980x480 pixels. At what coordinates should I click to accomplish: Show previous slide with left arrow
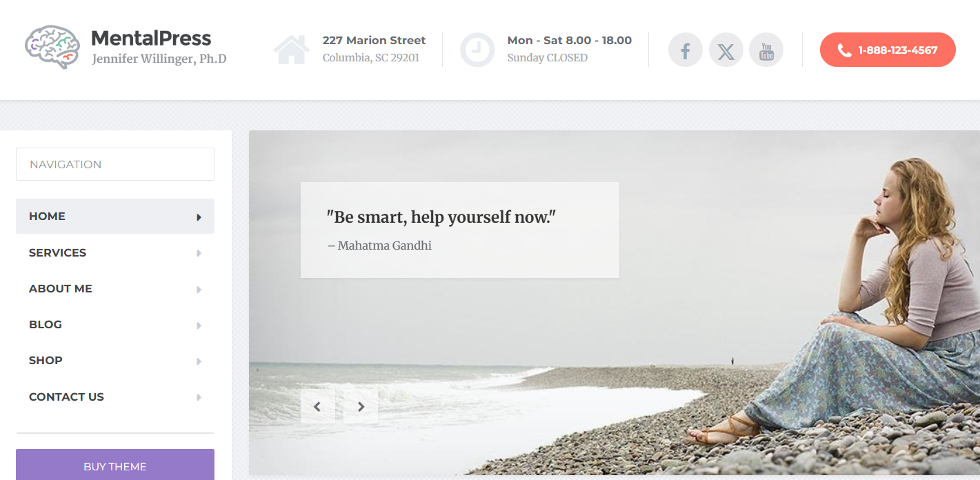click(318, 406)
